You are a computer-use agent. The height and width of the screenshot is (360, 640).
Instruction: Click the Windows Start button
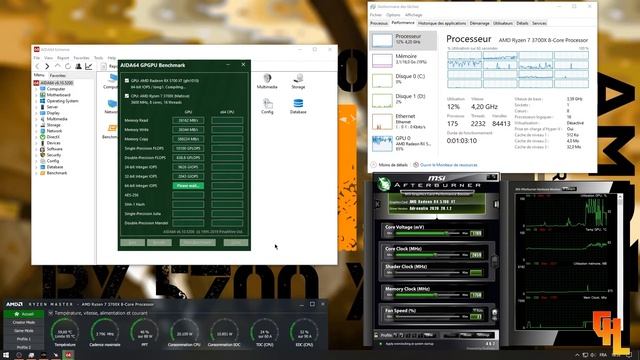pyautogui.click(x=6, y=355)
